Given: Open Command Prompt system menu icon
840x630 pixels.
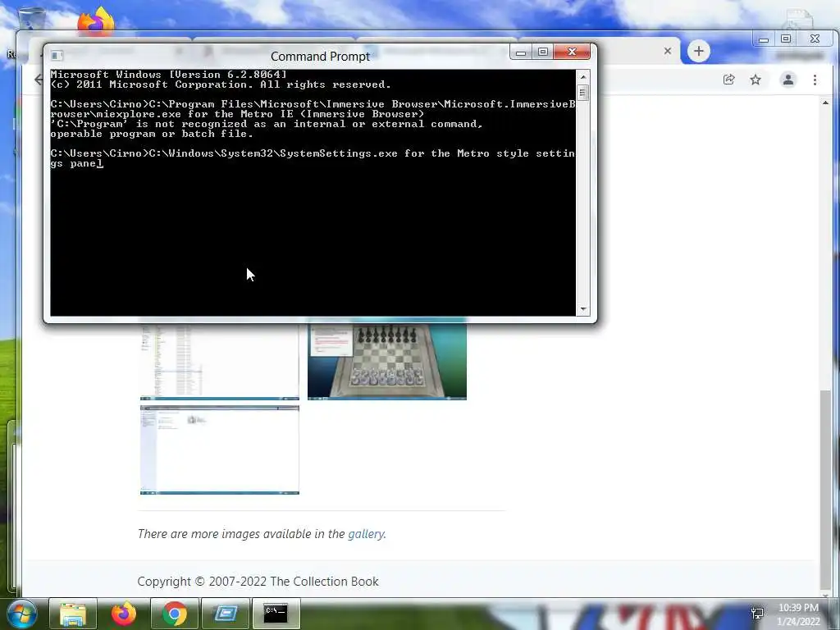Looking at the screenshot, I should [57, 55].
